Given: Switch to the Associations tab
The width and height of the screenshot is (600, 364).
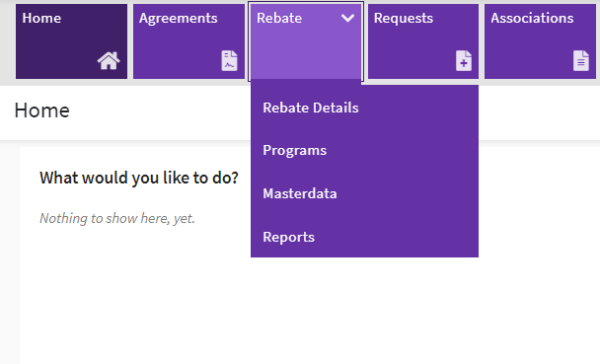Looking at the screenshot, I should pyautogui.click(x=541, y=41).
